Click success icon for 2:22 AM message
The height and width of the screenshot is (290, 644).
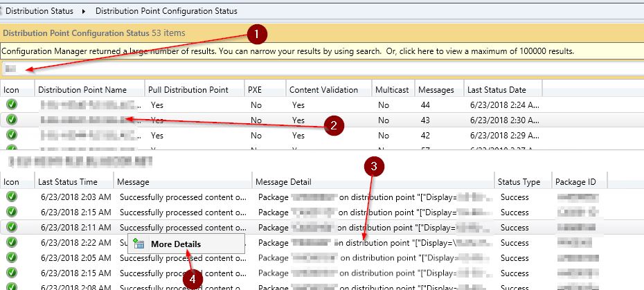pyautogui.click(x=12, y=242)
